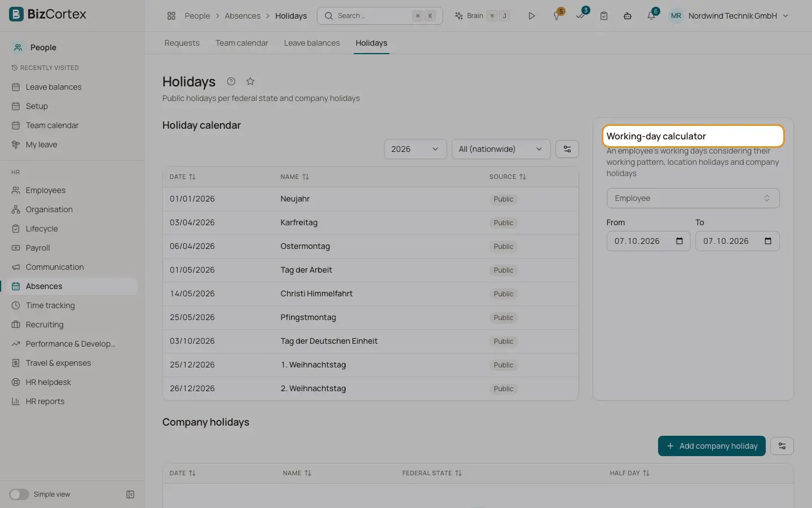Sort holiday calendar by Date column
This screenshot has width=812, height=508.
click(x=183, y=177)
